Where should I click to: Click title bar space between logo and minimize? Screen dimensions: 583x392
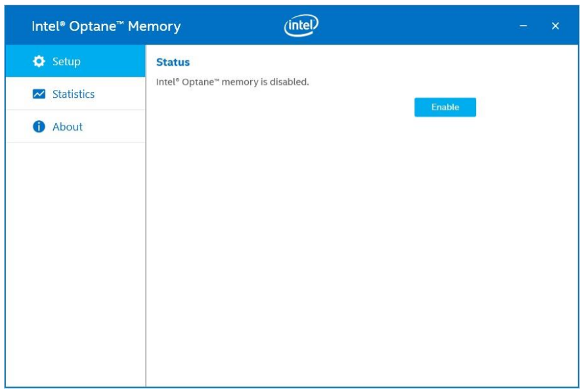tap(420, 26)
